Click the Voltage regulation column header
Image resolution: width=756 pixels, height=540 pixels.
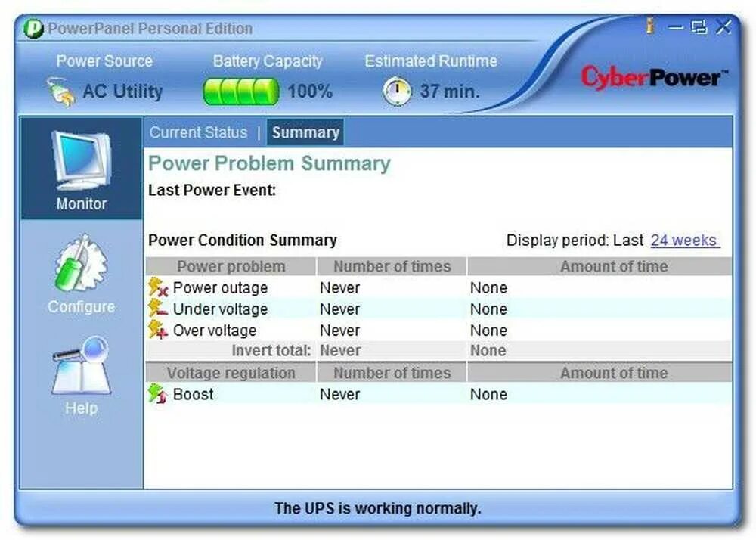(231, 373)
